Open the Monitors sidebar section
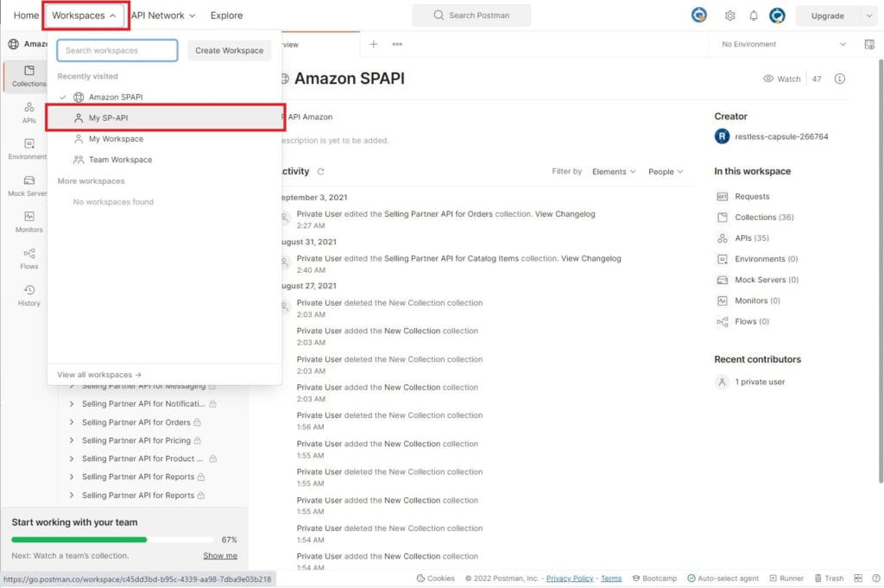 [x=28, y=222]
